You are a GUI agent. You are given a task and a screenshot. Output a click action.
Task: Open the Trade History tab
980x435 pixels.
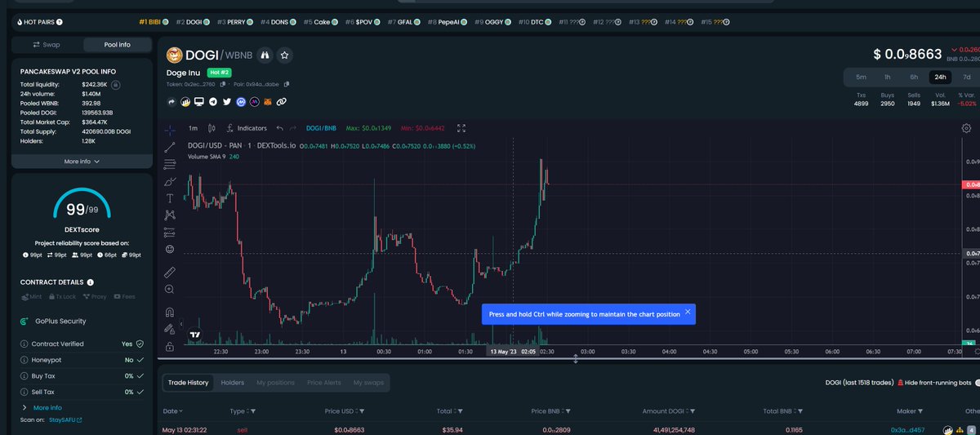tap(188, 382)
